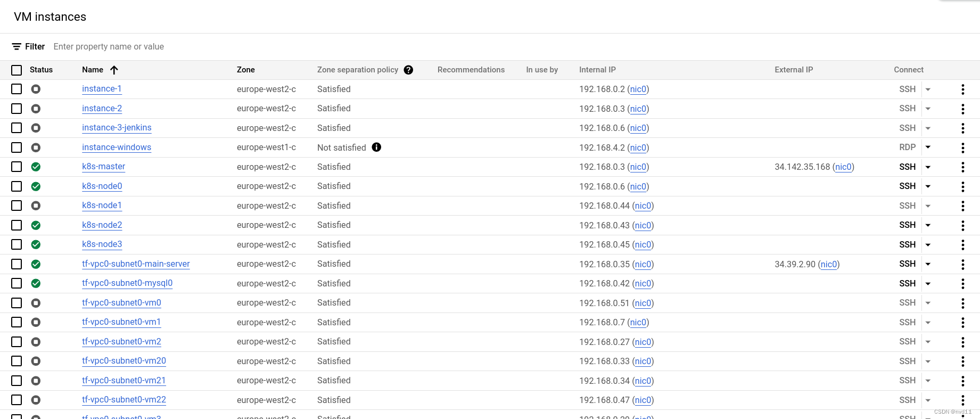This screenshot has height=419, width=980.
Task: Expand SSH options dropdown for k8s-master
Action: (928, 167)
